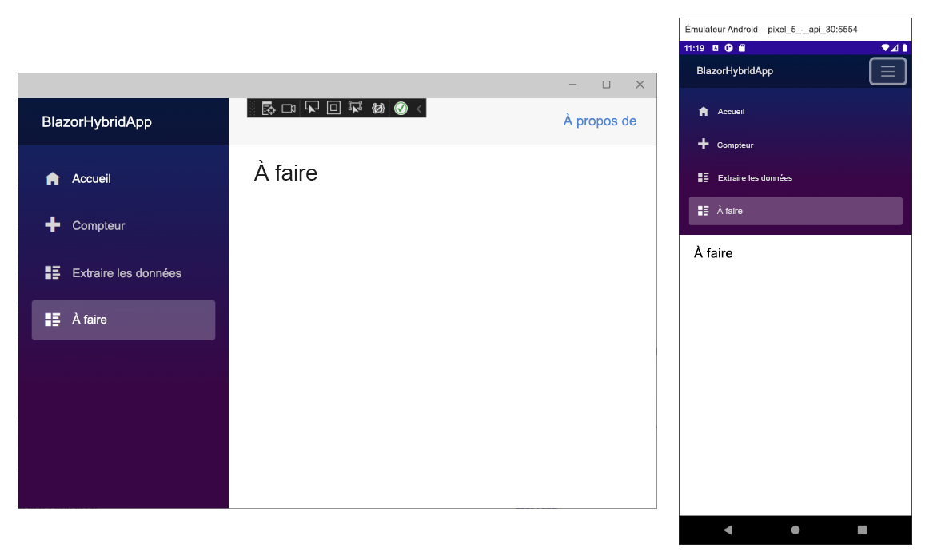Image resolution: width=941 pixels, height=560 pixels.
Task: Follow the À propos de link
Action: click(x=600, y=121)
